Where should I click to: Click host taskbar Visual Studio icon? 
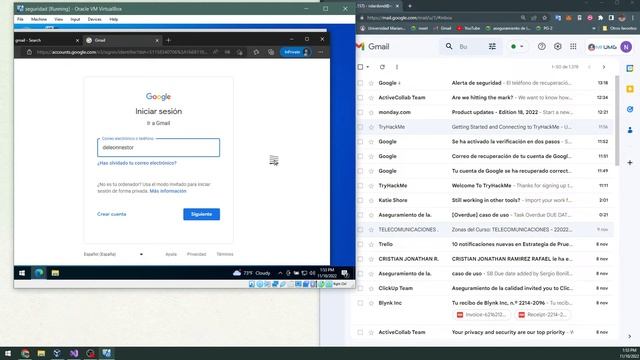pos(74,353)
